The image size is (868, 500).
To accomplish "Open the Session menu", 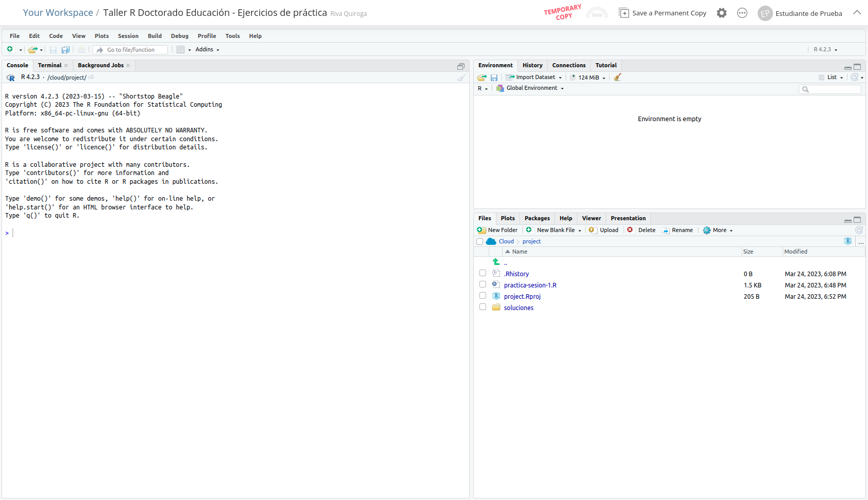I will click(x=128, y=36).
